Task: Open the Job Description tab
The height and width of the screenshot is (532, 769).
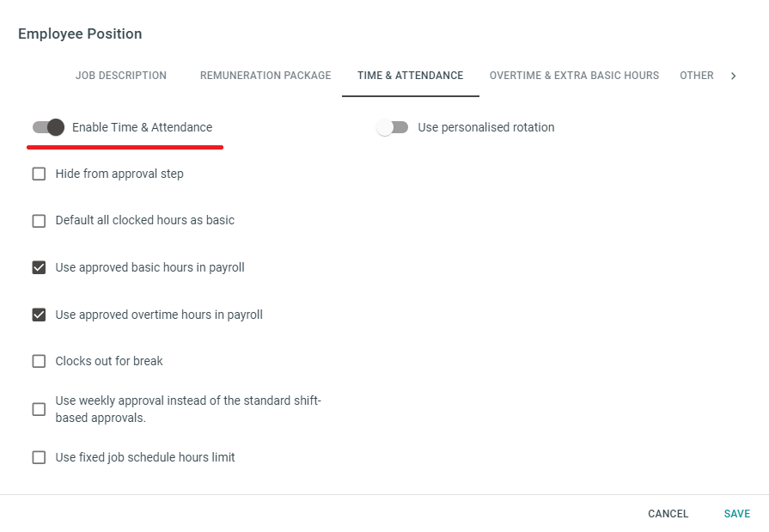Action: click(x=121, y=76)
